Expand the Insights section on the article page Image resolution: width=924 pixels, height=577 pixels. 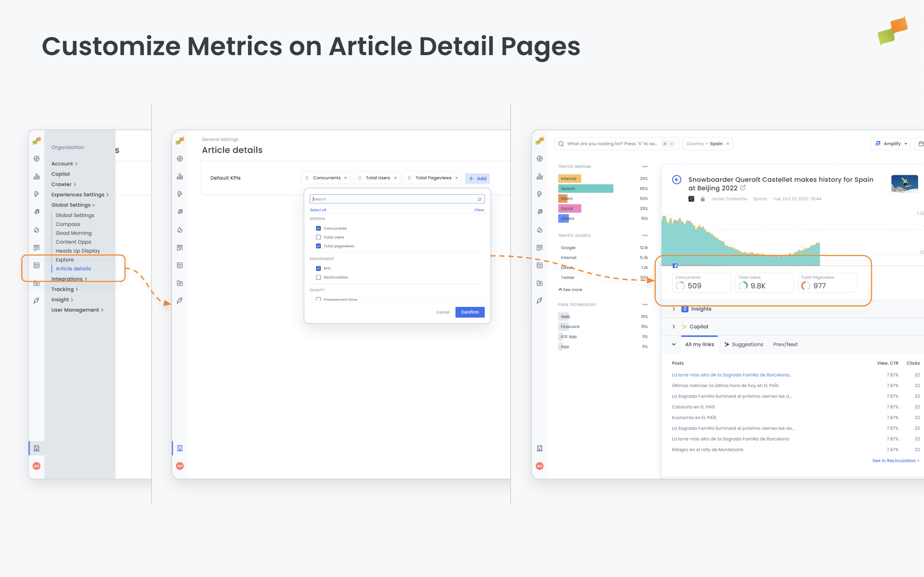674,309
